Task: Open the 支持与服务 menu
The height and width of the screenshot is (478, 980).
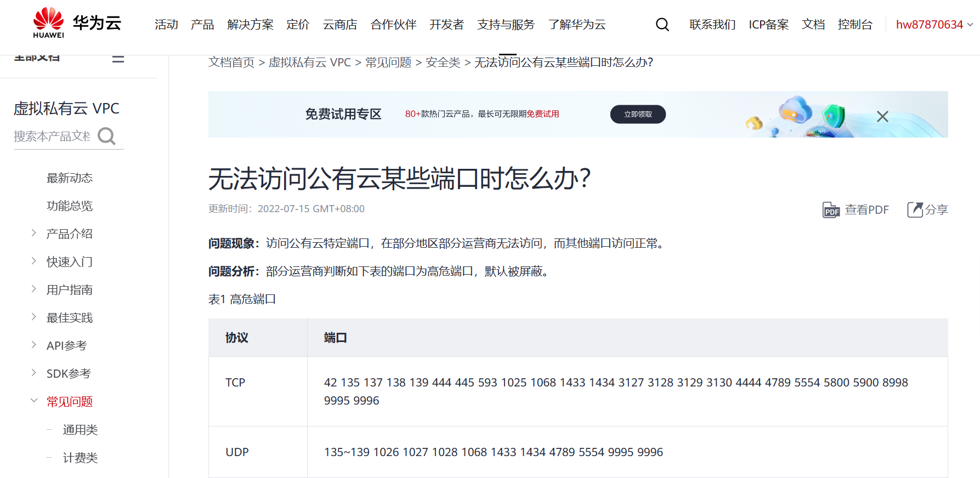Action: click(x=506, y=25)
